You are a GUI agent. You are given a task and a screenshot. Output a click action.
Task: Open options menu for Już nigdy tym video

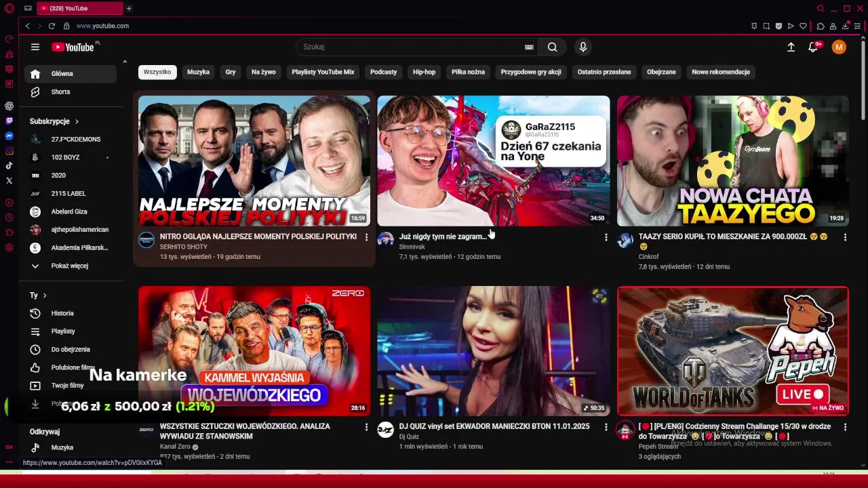[x=606, y=237]
